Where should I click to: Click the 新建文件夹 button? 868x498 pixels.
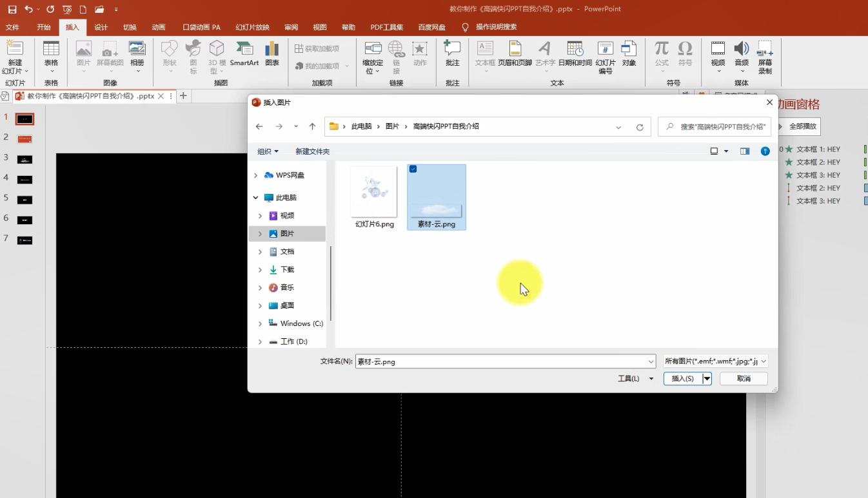(312, 151)
